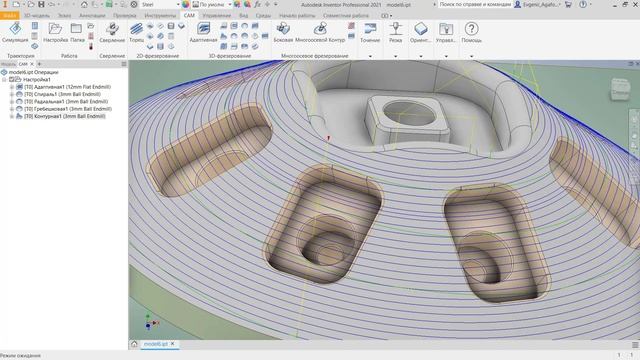Click the Save icon in quick access toolbar
The height and width of the screenshot is (360, 640).
tap(41, 4)
